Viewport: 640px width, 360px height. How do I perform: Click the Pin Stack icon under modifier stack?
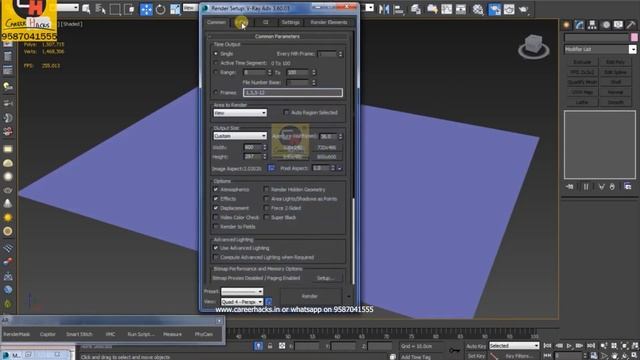tap(570, 187)
